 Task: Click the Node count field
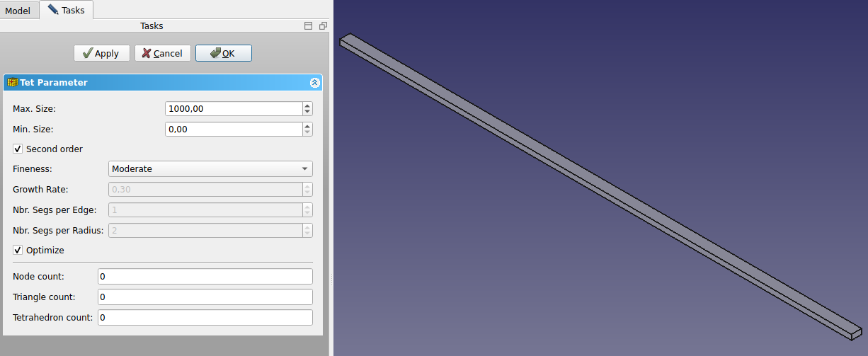click(x=205, y=276)
